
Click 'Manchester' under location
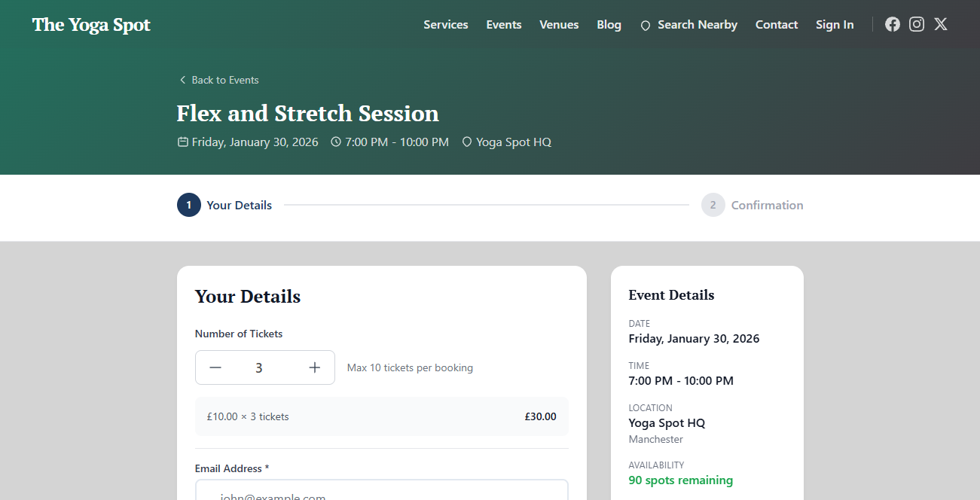tap(656, 439)
